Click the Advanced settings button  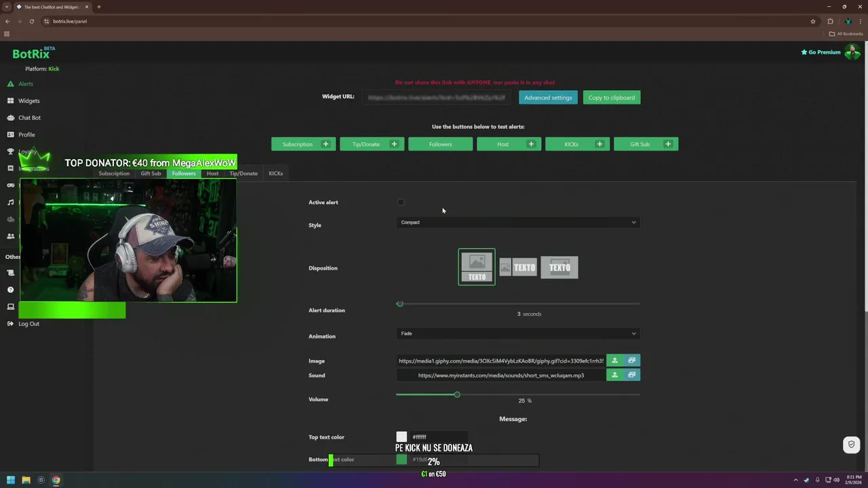click(x=548, y=98)
